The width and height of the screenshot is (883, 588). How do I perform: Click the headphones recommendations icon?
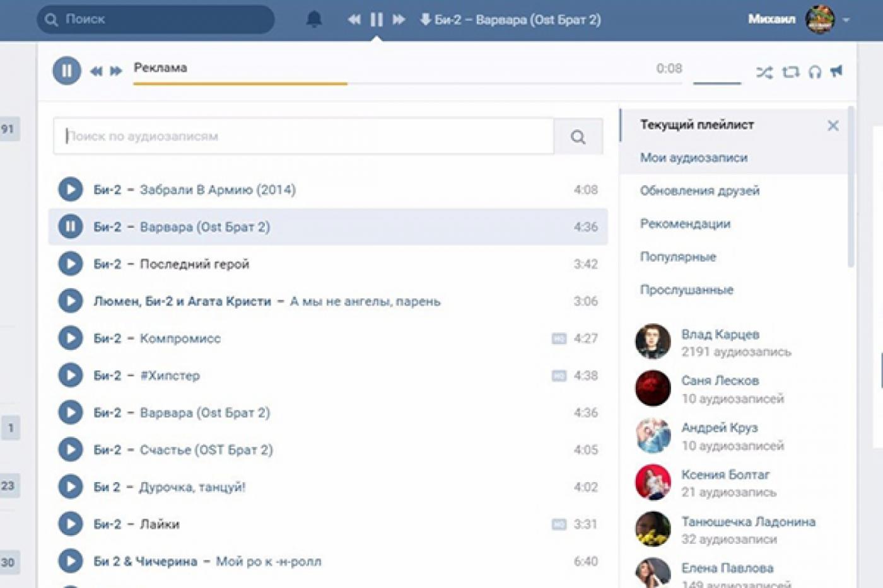[x=815, y=72]
